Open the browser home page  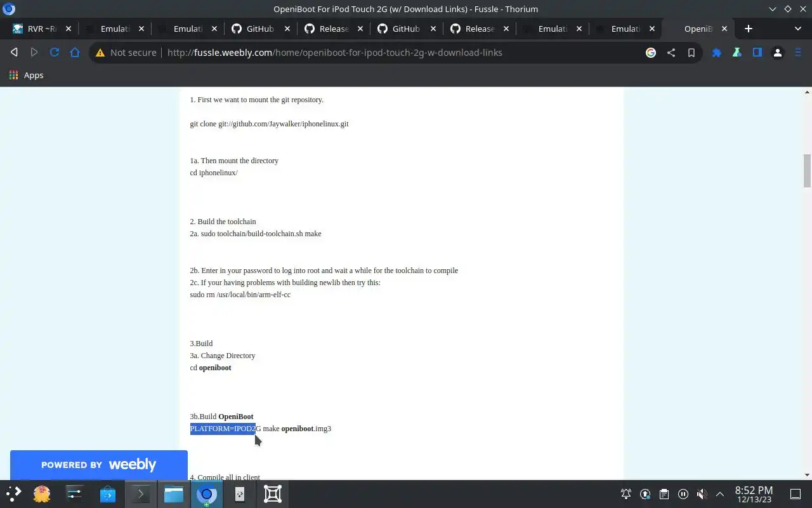point(75,53)
